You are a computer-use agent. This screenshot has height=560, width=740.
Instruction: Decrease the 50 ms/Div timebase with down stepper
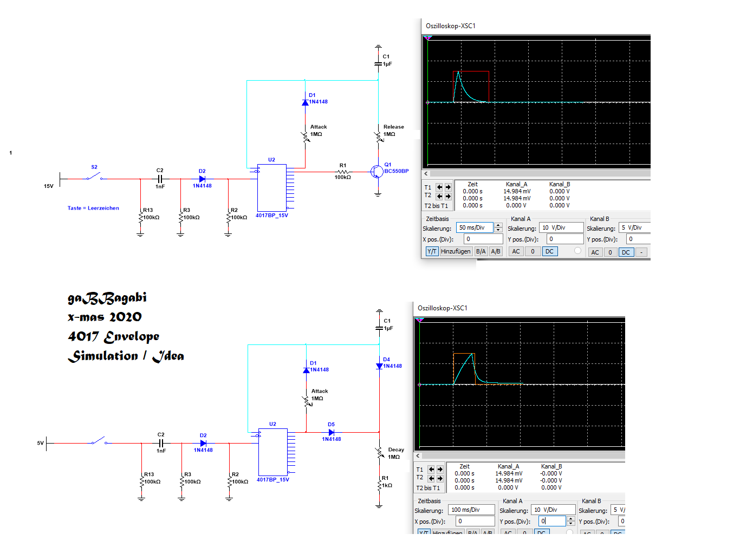(498, 230)
